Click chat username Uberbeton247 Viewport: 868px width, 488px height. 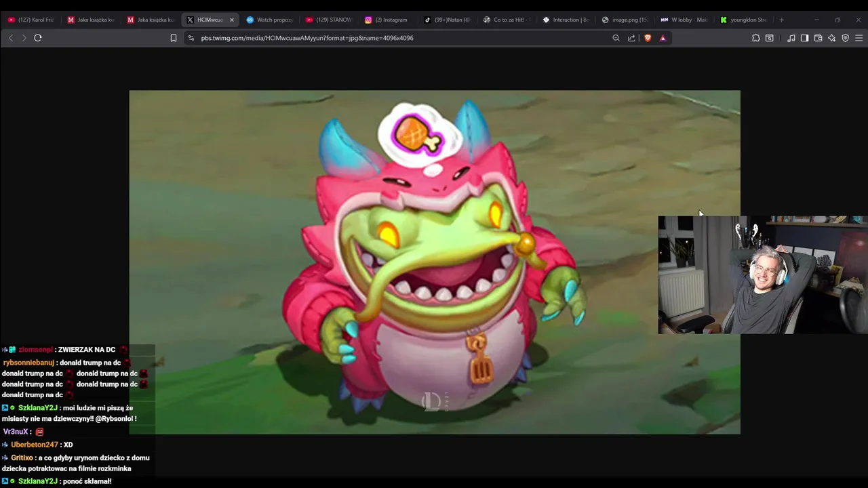point(35,445)
